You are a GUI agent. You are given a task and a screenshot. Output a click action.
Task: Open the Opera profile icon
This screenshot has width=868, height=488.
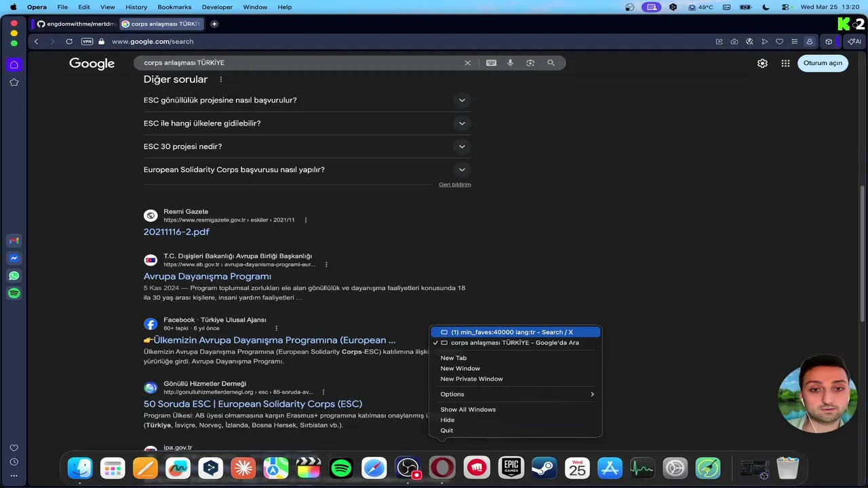point(809,41)
